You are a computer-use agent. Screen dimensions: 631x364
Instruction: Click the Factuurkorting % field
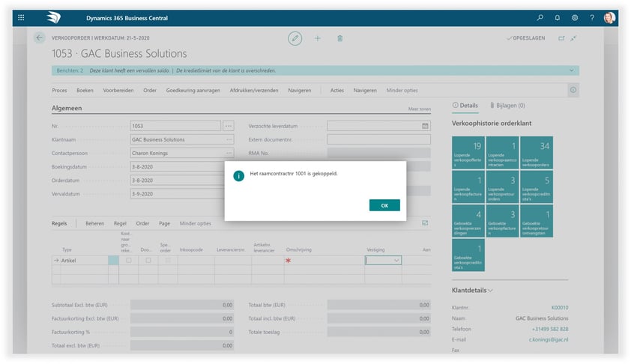coord(181,333)
